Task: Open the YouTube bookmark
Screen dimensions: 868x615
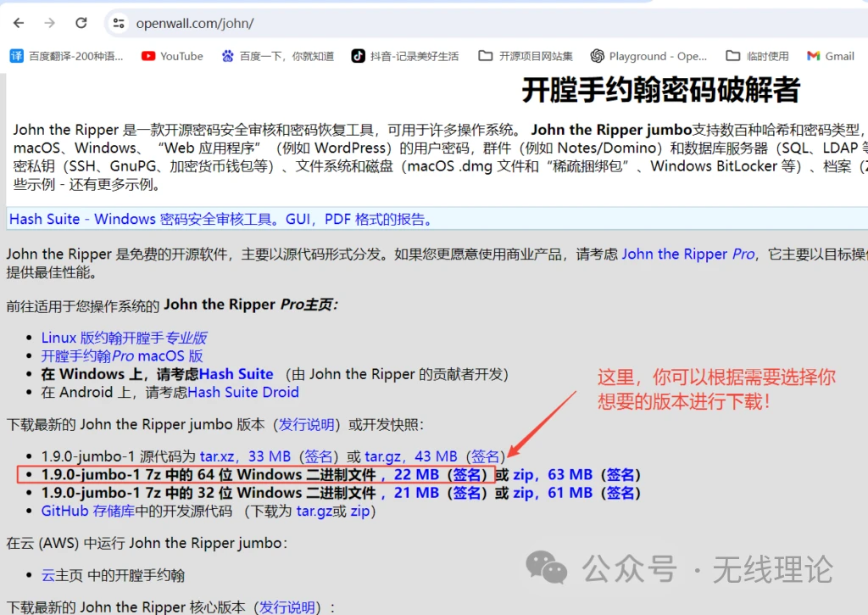Action: pos(172,56)
